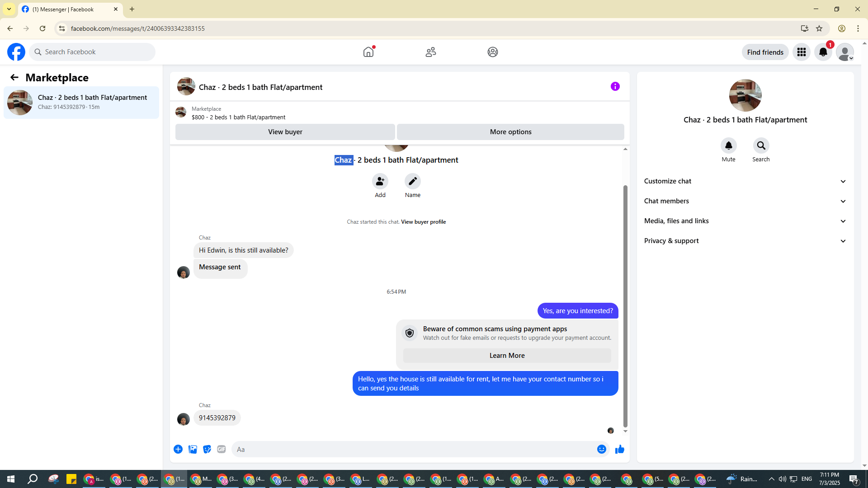The image size is (868, 488).
Task: Go to Facebook Home tab
Action: point(368,52)
